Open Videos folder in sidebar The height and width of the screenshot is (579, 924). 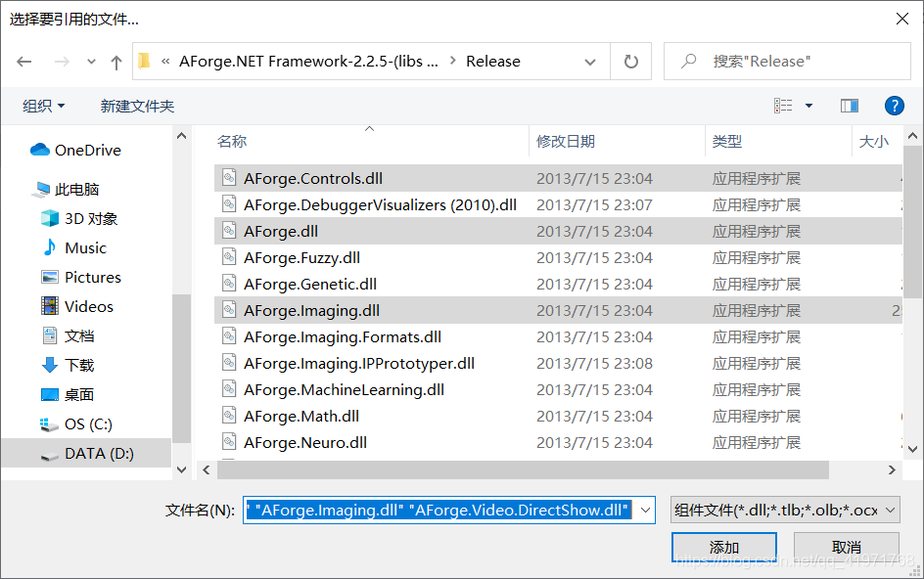pyautogui.click(x=77, y=307)
